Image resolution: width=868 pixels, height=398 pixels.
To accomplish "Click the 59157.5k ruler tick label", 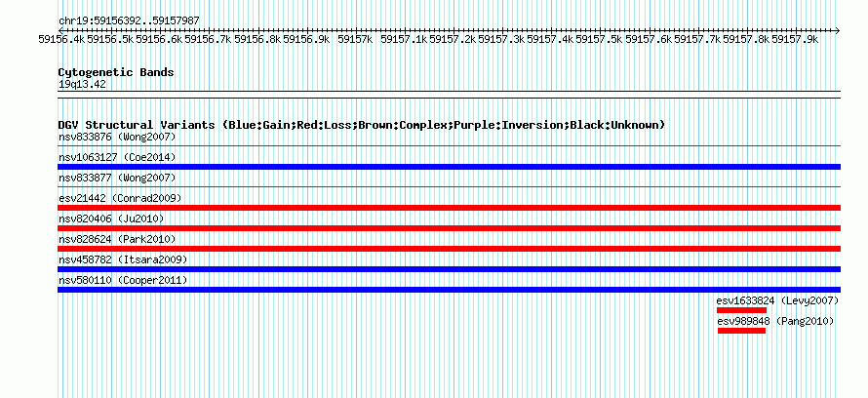I will point(599,39).
